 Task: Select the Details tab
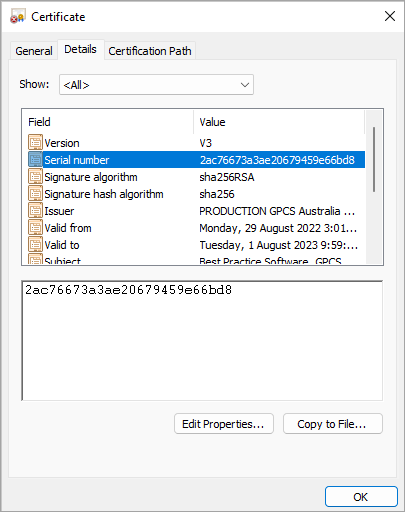pyautogui.click(x=80, y=49)
